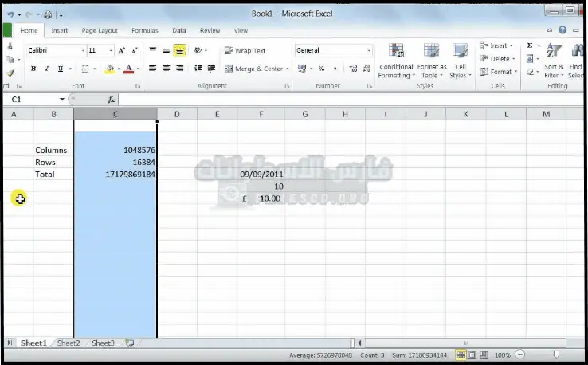
Task: Click the Insert Function fx icon
Action: (x=112, y=100)
